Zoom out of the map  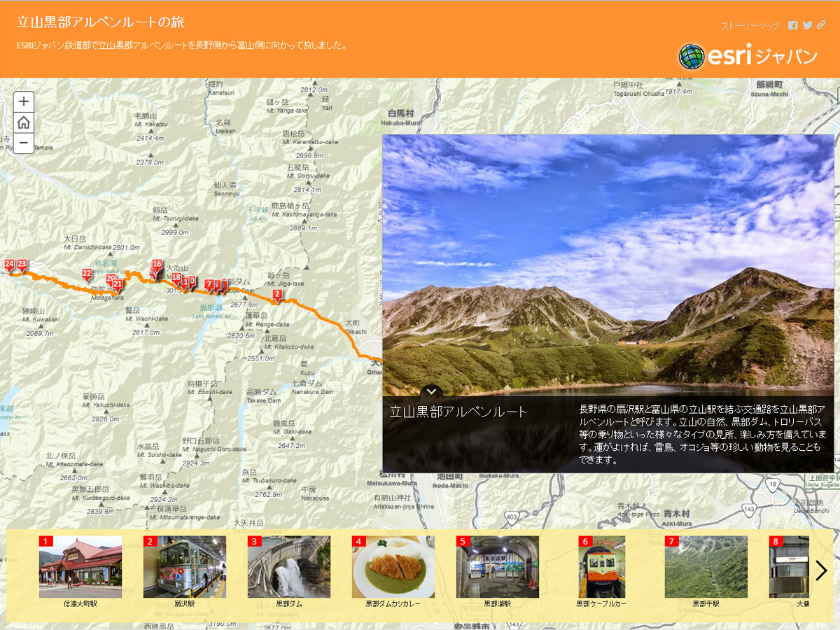[23, 143]
